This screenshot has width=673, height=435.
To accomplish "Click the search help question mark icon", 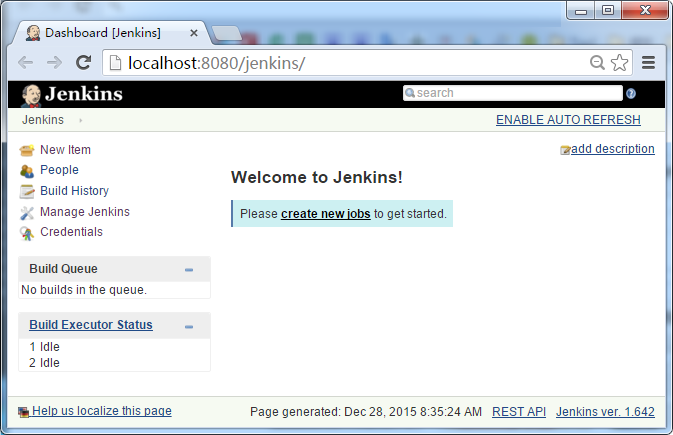I will (x=631, y=93).
